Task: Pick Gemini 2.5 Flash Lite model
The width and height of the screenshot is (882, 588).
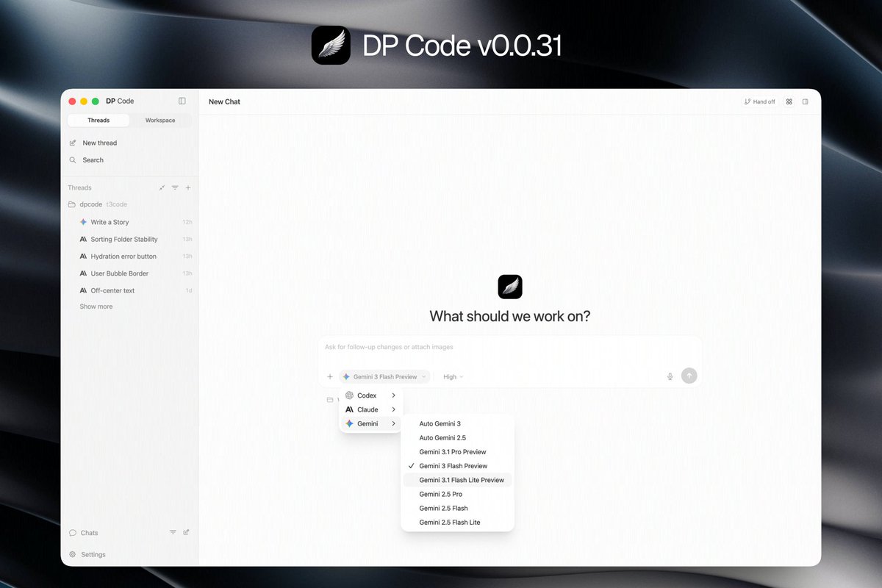Action: pyautogui.click(x=457, y=523)
